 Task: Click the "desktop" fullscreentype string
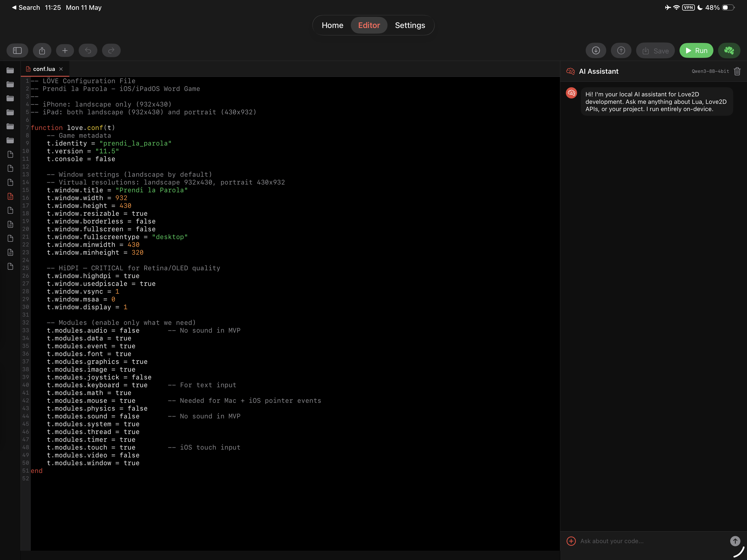pos(169,237)
